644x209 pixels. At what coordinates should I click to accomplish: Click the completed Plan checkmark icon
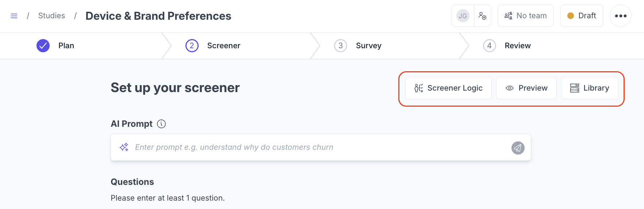[43, 46]
